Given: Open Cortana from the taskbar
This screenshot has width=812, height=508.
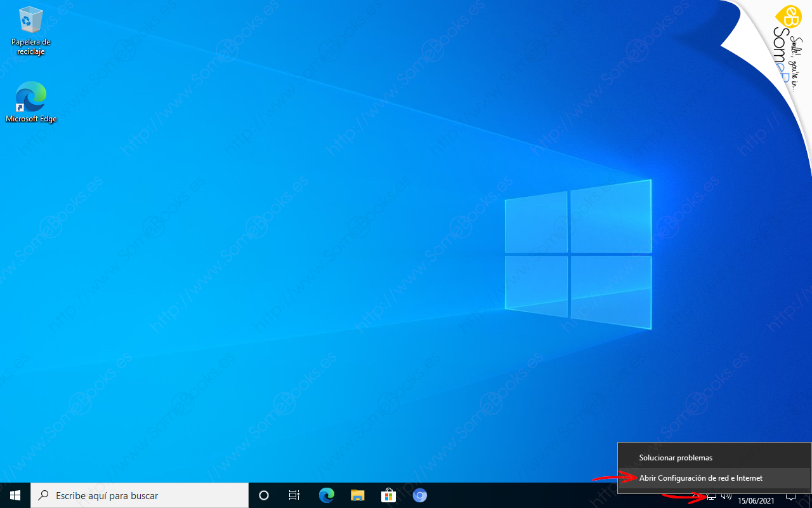Looking at the screenshot, I should click(263, 495).
